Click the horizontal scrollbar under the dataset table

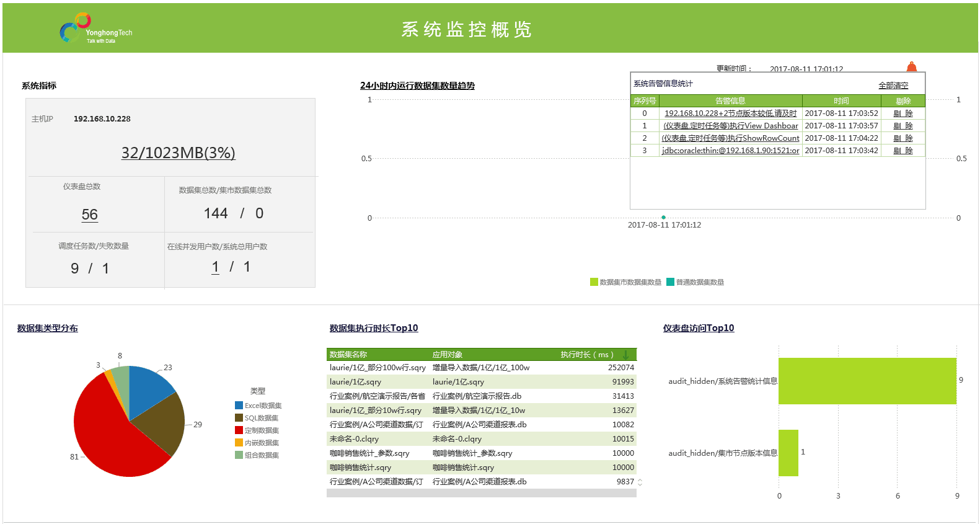pyautogui.click(x=481, y=493)
